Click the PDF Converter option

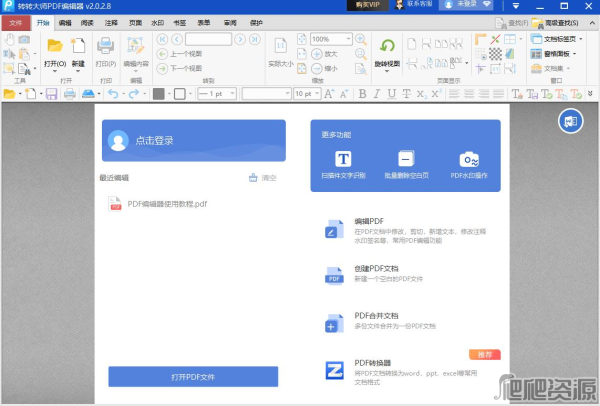pyautogui.click(x=401, y=372)
